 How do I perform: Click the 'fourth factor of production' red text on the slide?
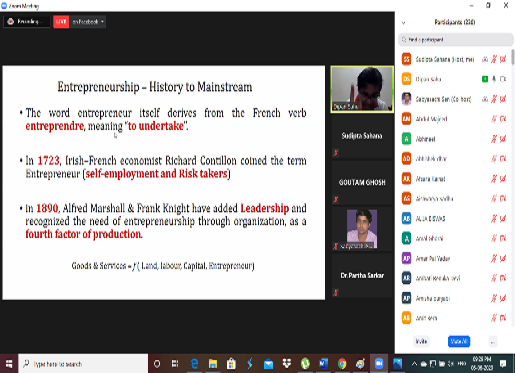point(84,234)
